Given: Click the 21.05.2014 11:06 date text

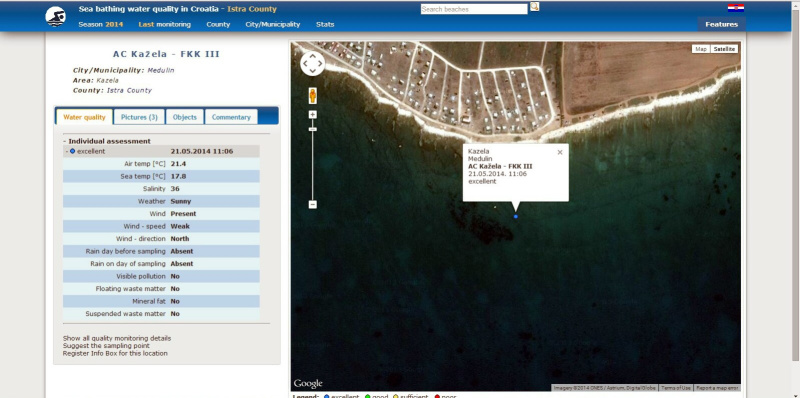Looking at the screenshot, I should [x=202, y=152].
